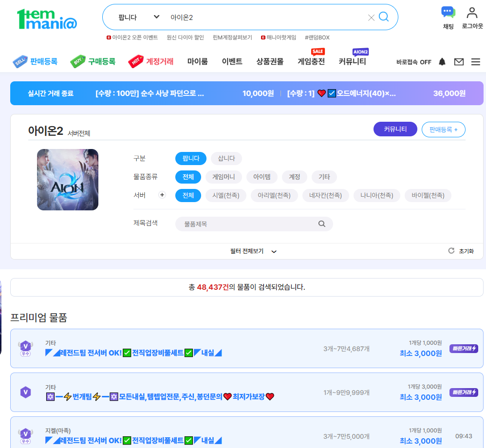The width and height of the screenshot is (486, 448).
Task: Open 원신 다이아 할인 link
Action: 186,37
